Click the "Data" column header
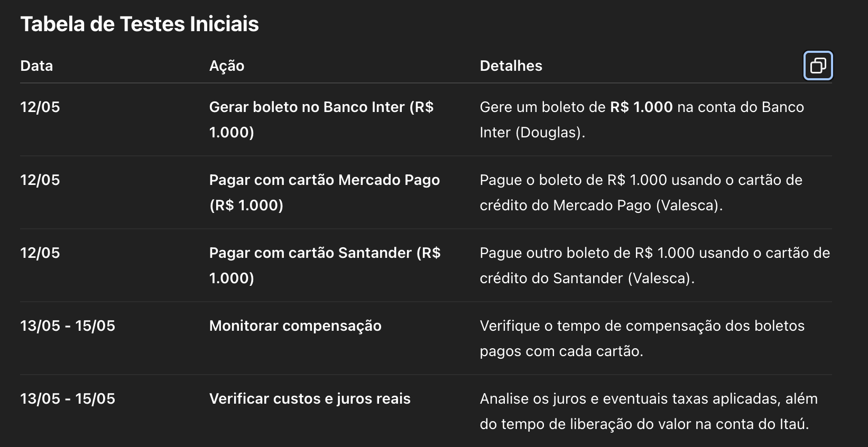Image resolution: width=868 pixels, height=447 pixels. 36,66
